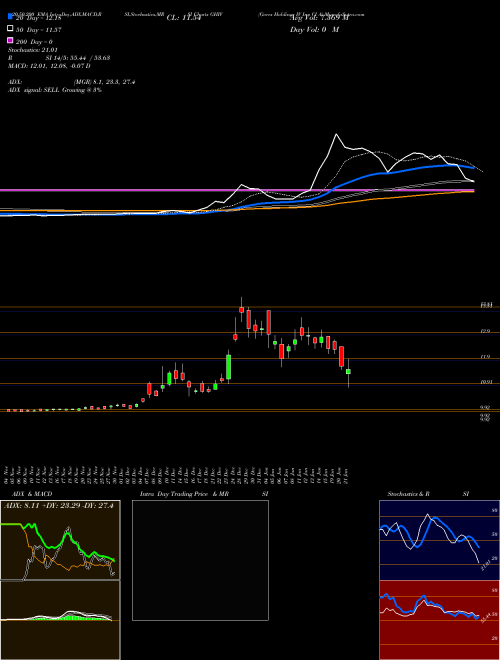Click the 'ADX: 8.11 +DY: 23.29 -DY: 27.4' header
500x660 pixels.
point(61,506)
